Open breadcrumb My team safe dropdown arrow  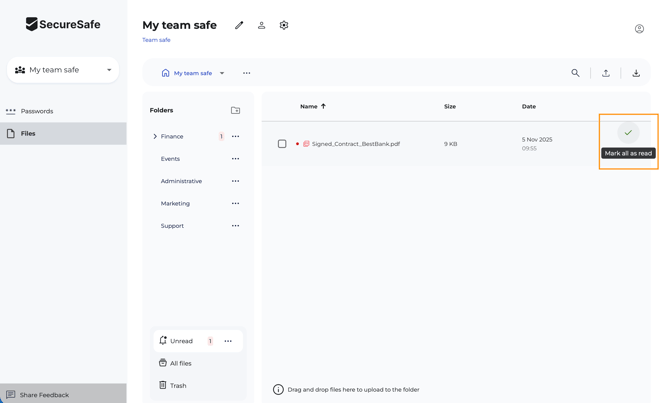pos(222,73)
